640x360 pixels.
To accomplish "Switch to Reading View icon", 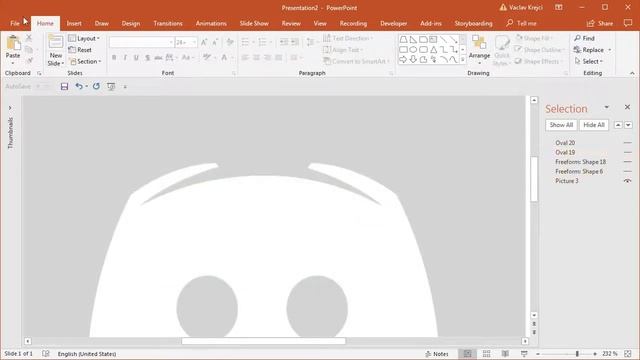I will 505,354.
